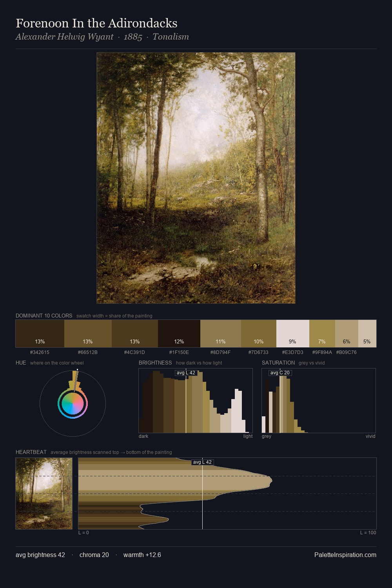Pick the #4C391D swatch

point(135,334)
